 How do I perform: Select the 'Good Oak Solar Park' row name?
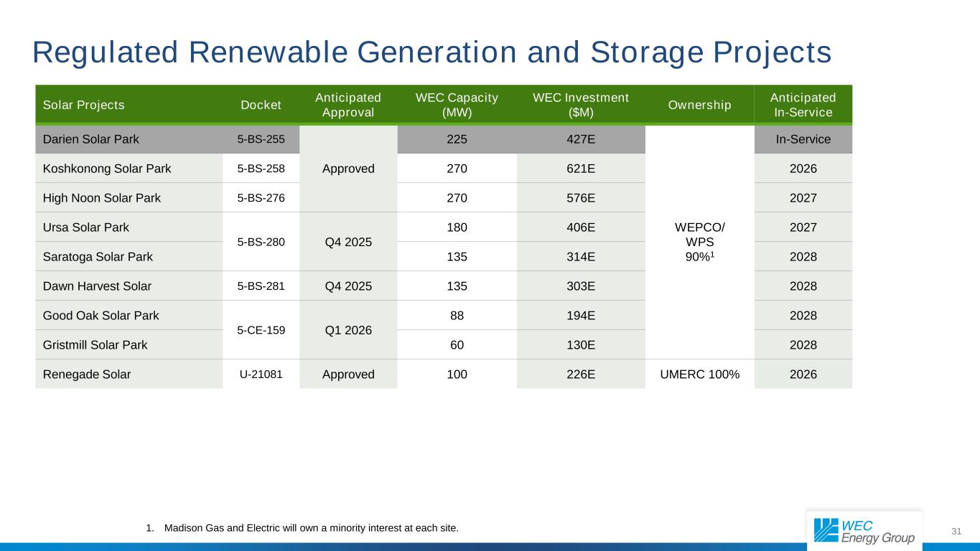pyautogui.click(x=101, y=316)
